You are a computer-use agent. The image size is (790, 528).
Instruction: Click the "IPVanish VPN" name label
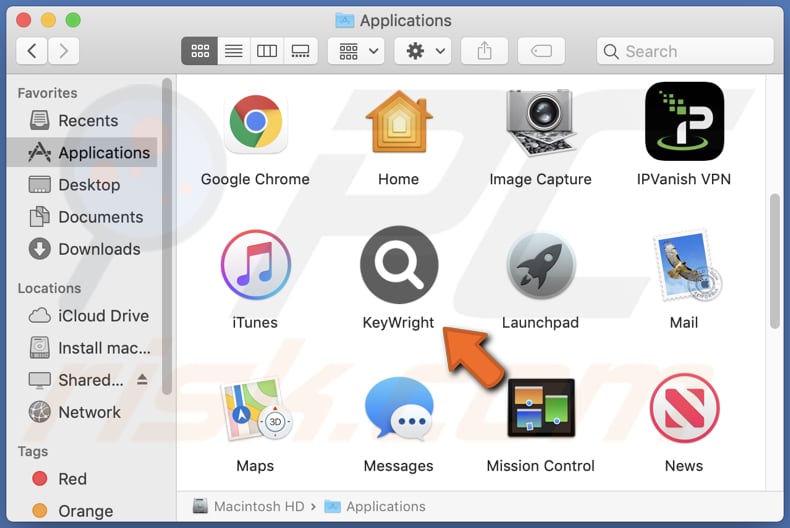pos(684,179)
